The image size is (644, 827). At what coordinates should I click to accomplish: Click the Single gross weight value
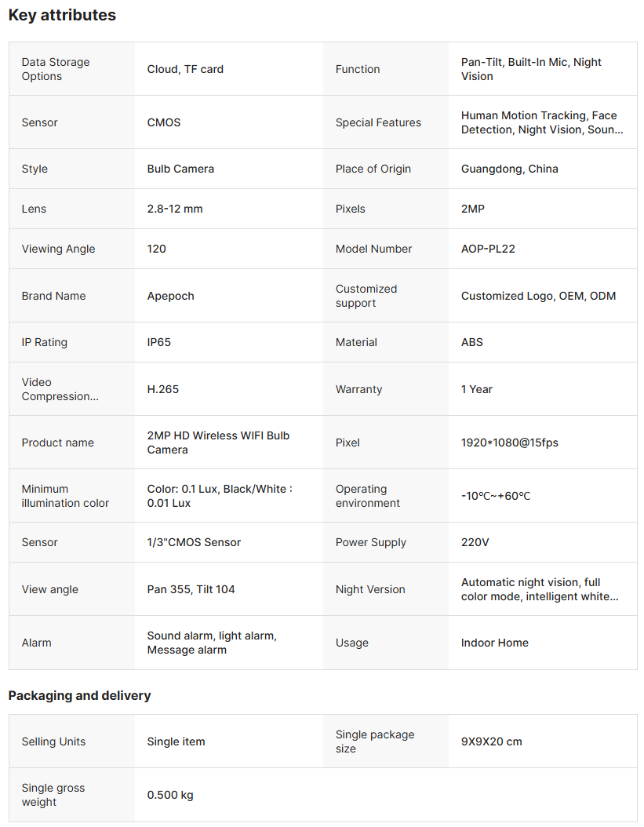click(170, 795)
